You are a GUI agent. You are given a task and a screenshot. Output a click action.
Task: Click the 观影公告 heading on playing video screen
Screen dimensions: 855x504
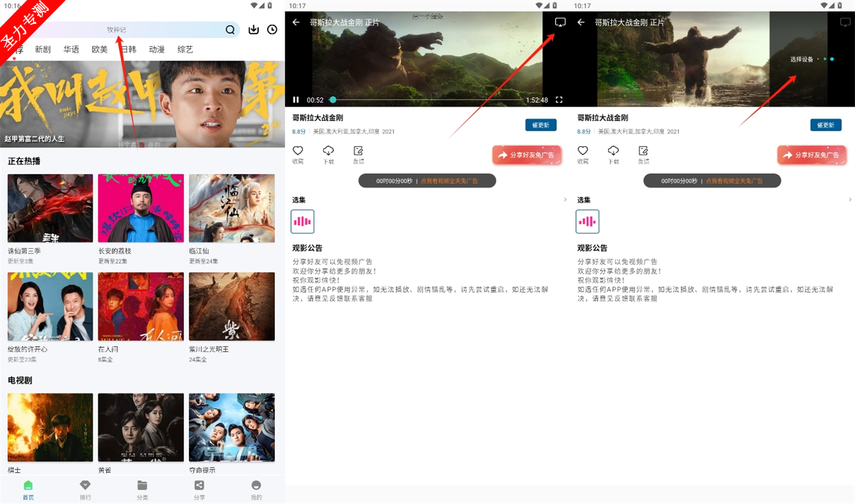click(308, 248)
